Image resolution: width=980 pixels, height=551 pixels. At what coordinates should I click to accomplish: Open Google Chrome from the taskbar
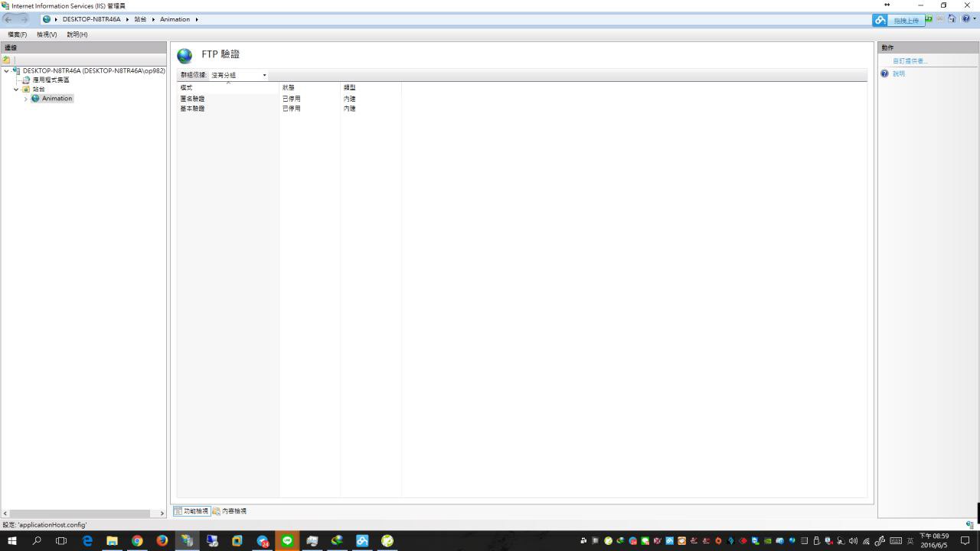pyautogui.click(x=137, y=541)
